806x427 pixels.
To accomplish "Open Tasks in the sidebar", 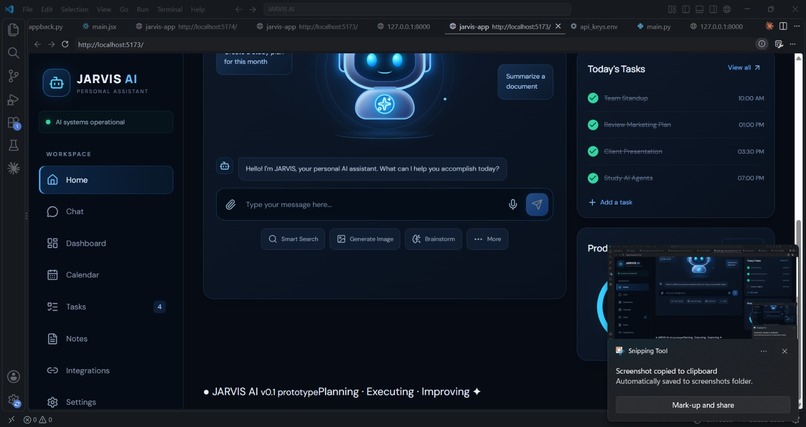I will click(x=105, y=307).
